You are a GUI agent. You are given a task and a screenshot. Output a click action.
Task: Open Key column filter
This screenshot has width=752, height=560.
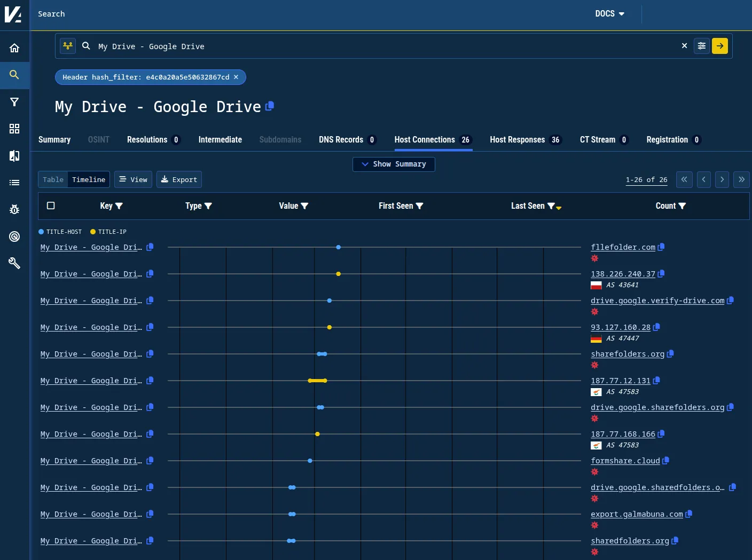pyautogui.click(x=119, y=206)
